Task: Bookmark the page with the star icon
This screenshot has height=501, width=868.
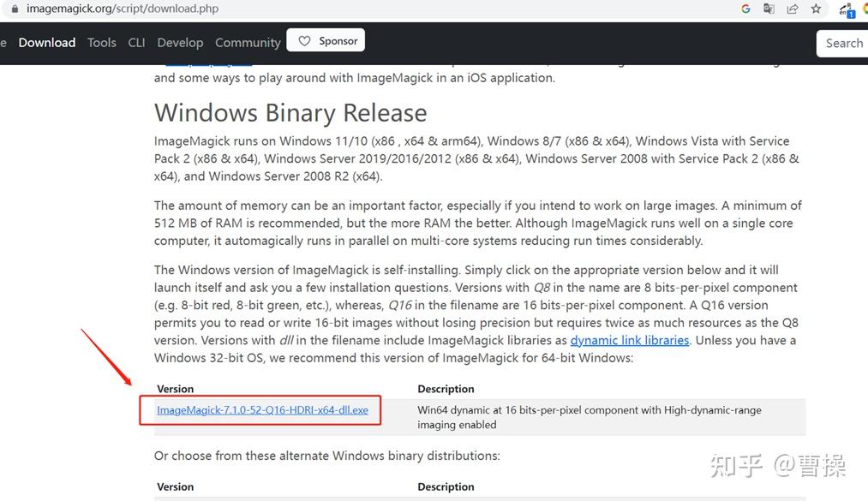Action: click(x=816, y=9)
